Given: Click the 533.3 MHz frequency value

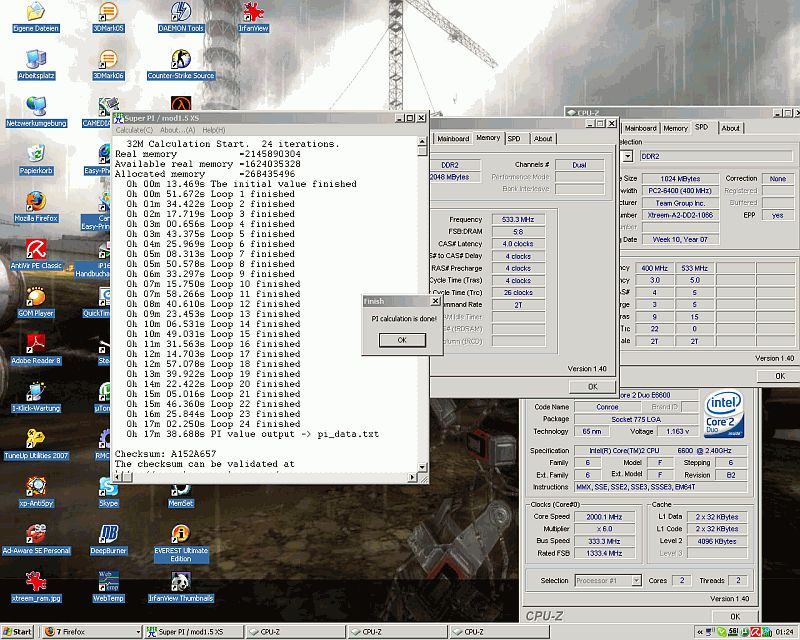Looking at the screenshot, I should click(518, 219).
